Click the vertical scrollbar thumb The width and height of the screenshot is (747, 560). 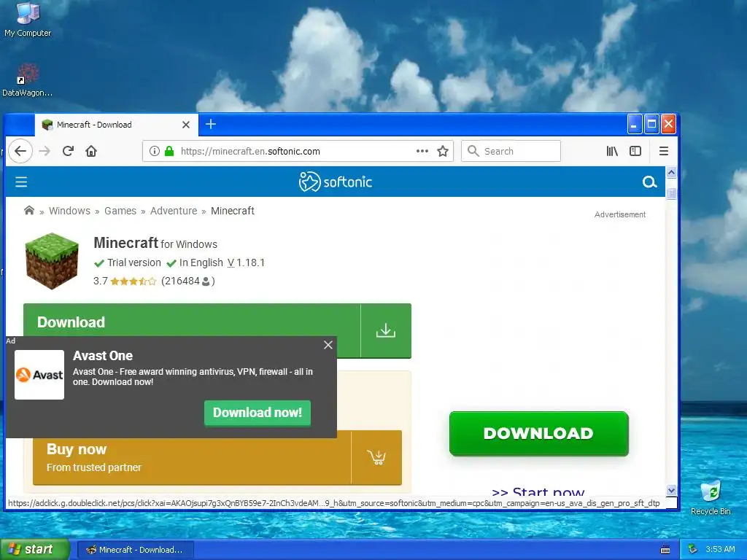coord(671,193)
